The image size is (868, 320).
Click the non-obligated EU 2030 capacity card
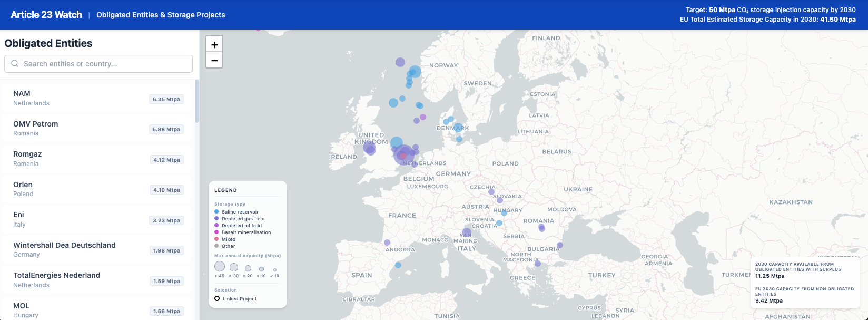(x=804, y=295)
